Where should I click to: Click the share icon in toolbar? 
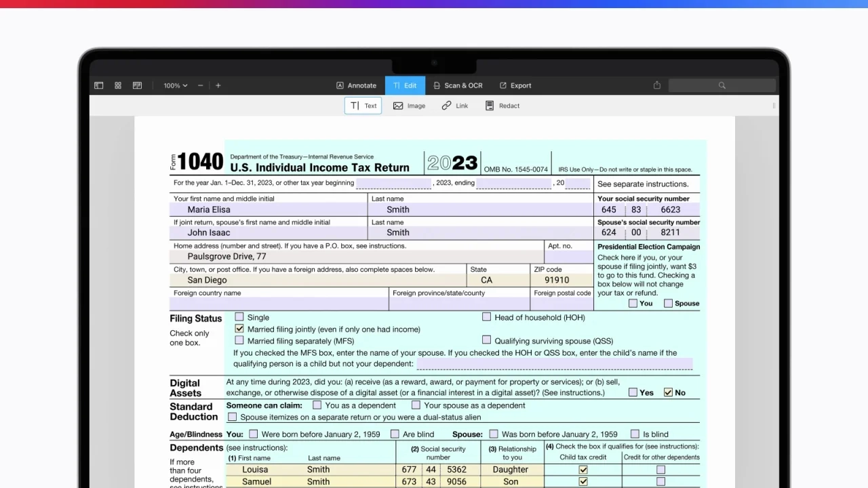(x=656, y=85)
